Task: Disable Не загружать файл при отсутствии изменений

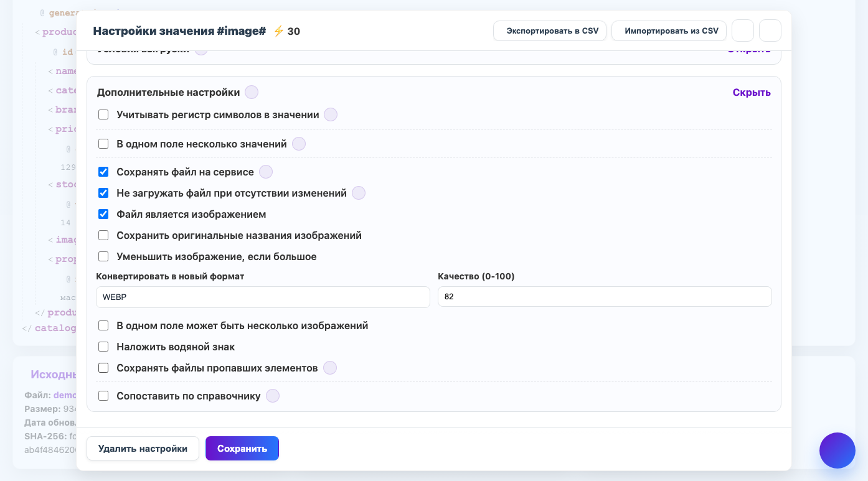Action: [103, 193]
